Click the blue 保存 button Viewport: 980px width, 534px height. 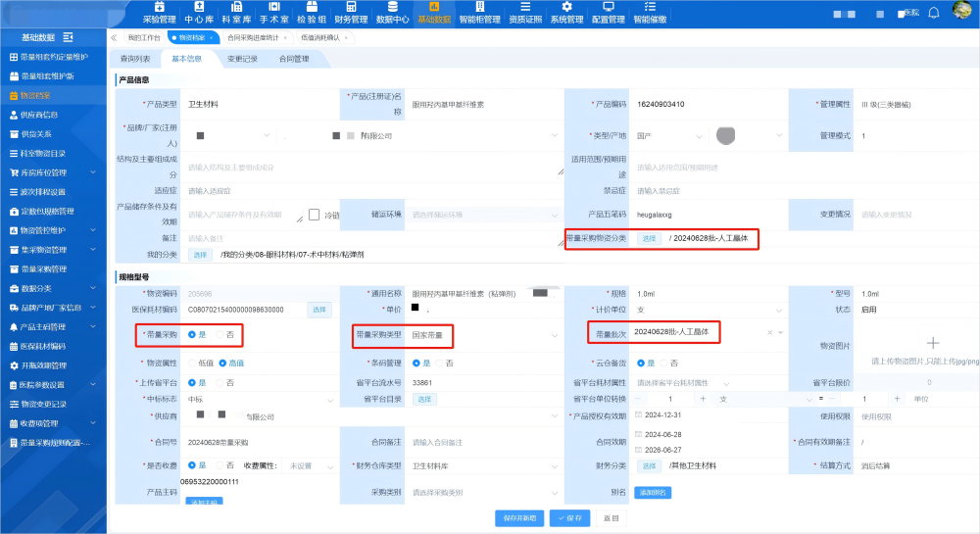568,517
